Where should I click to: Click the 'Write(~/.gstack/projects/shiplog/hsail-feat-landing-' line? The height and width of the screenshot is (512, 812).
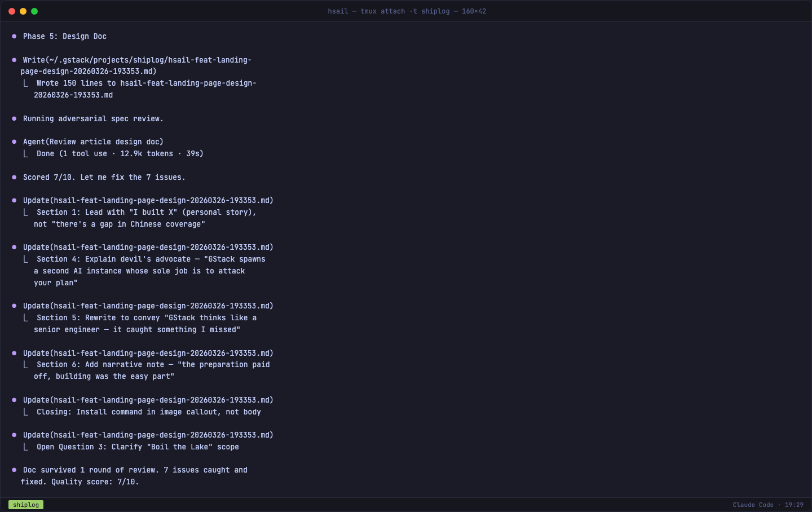pyautogui.click(x=137, y=60)
